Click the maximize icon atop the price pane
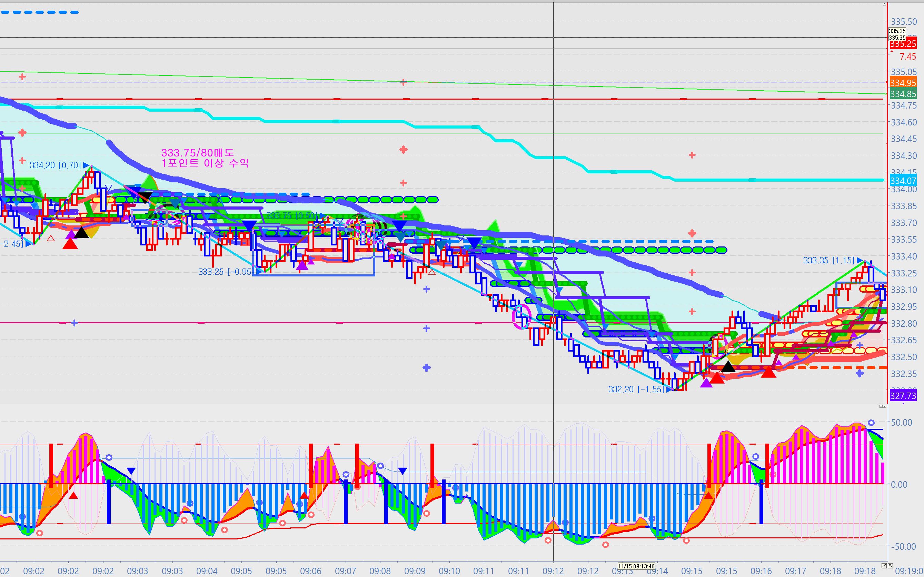The image size is (924, 577). click(884, 4)
